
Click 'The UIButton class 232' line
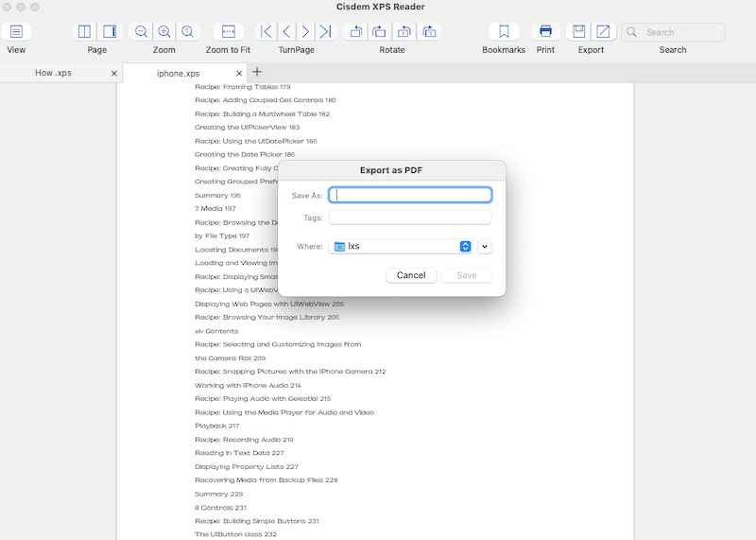[x=235, y=534]
